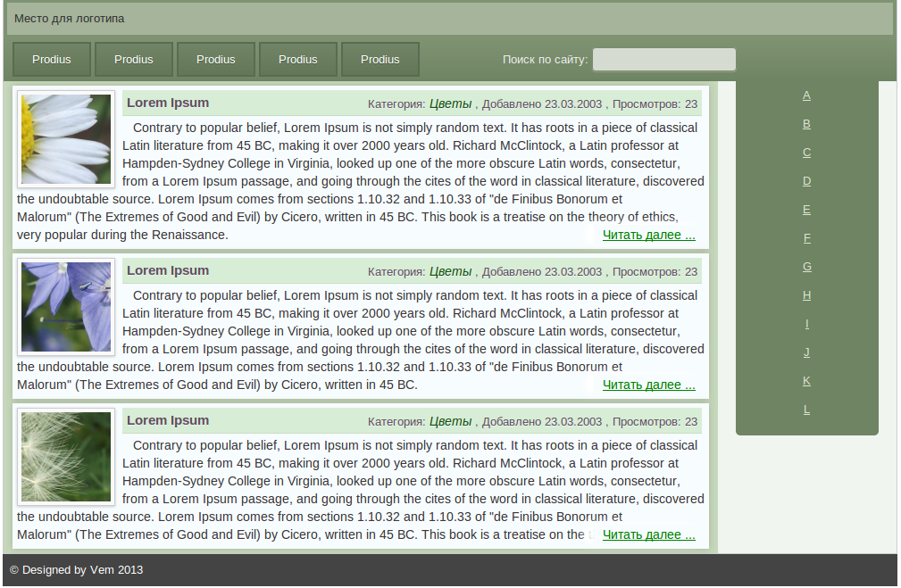Click 'Просмотров: 23' in the dandelion article
Viewport: 901px width, 588px height.
point(655,421)
